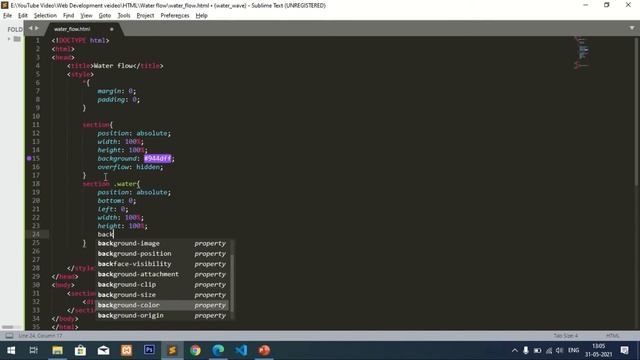Click 'position: absolute;' on line 12
This screenshot has width=640, height=360.
point(134,133)
